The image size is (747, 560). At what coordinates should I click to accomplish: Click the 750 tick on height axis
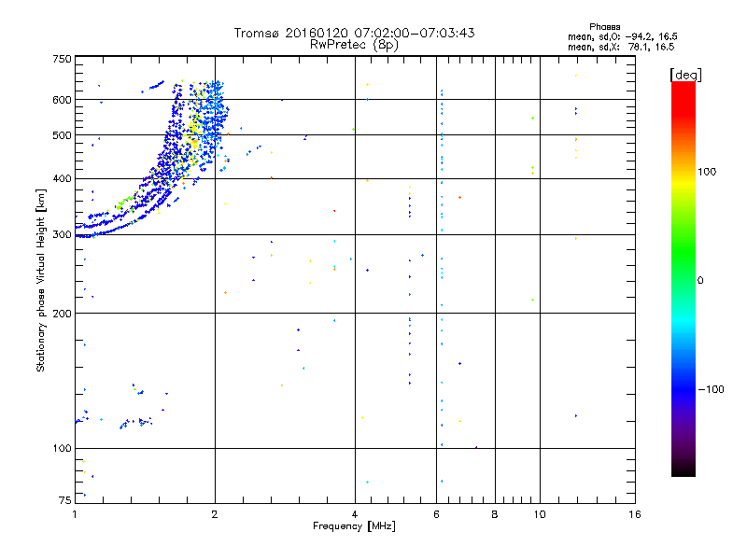(61, 59)
